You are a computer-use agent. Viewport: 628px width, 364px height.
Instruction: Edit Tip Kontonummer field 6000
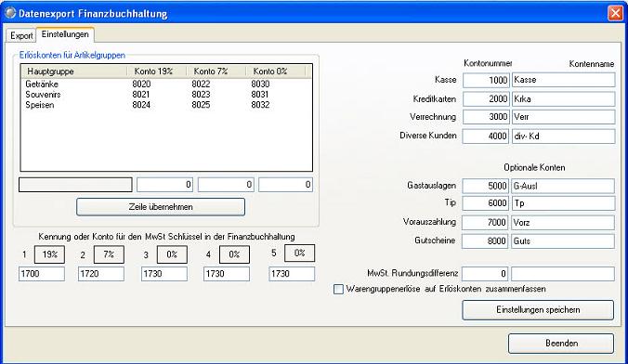486,203
